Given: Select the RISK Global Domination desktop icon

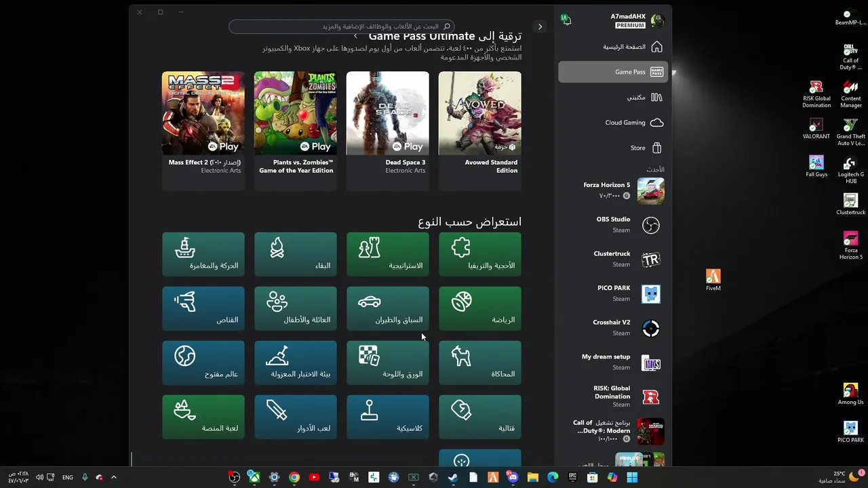Looking at the screenshot, I should [x=816, y=94].
